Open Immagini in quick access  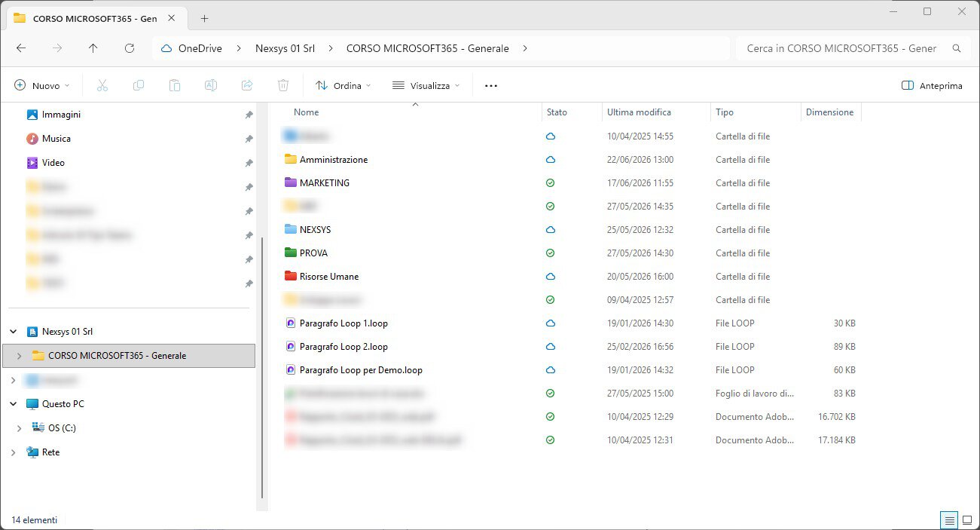61,115
